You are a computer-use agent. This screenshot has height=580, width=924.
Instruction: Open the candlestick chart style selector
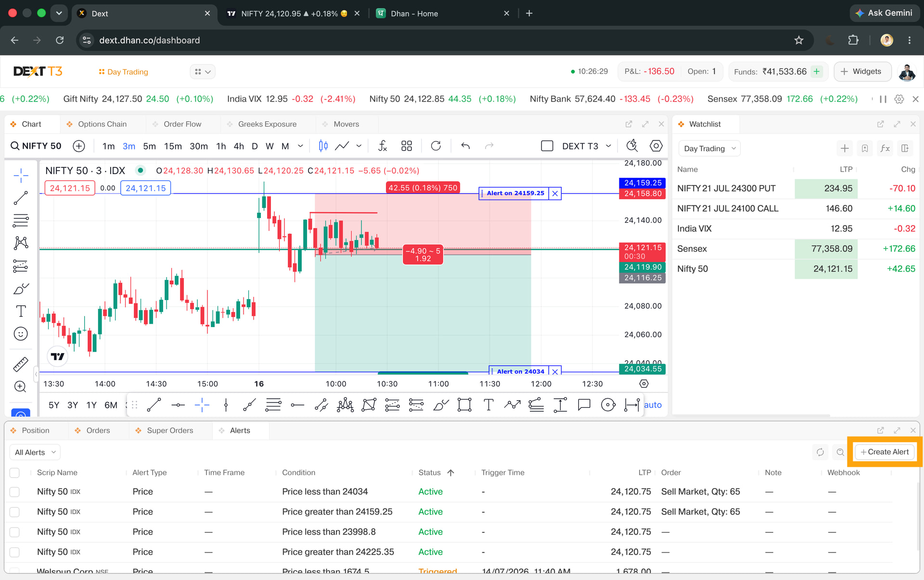coord(323,146)
